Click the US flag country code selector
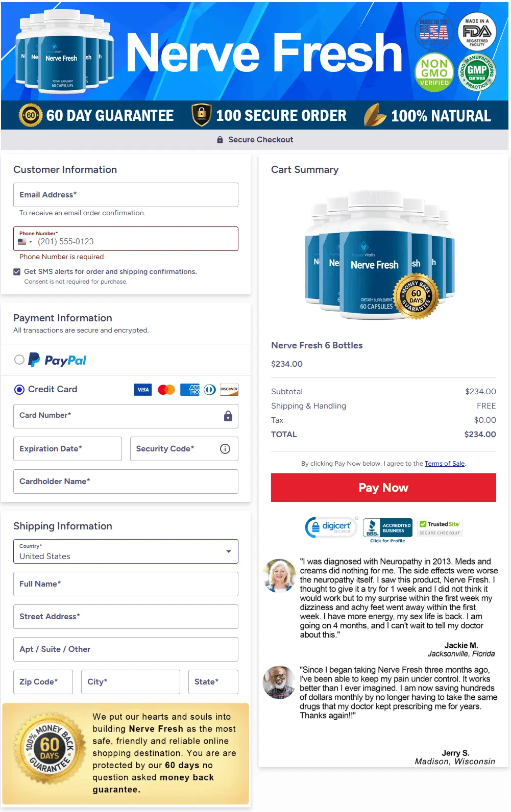 [25, 242]
